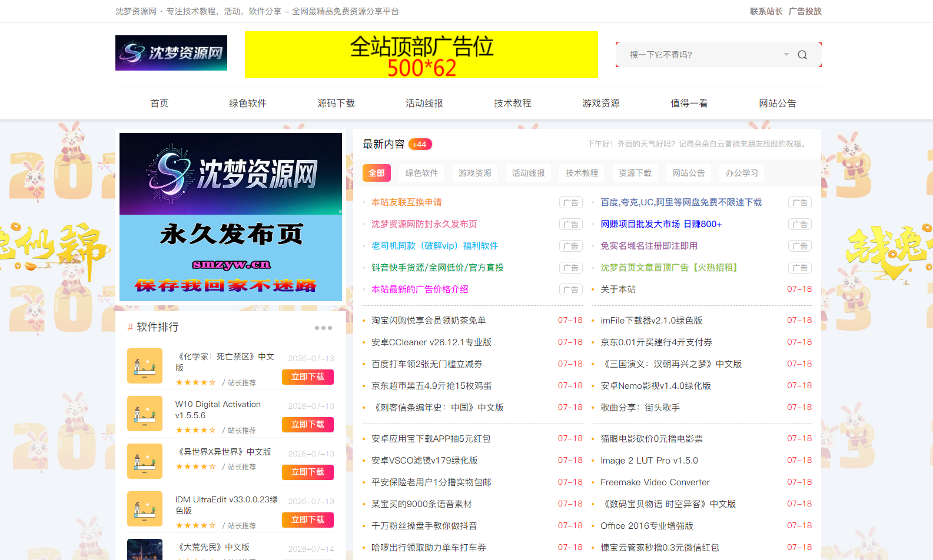The image size is (933, 560).
Task: Open the search category dropdown arrow
Action: [786, 55]
